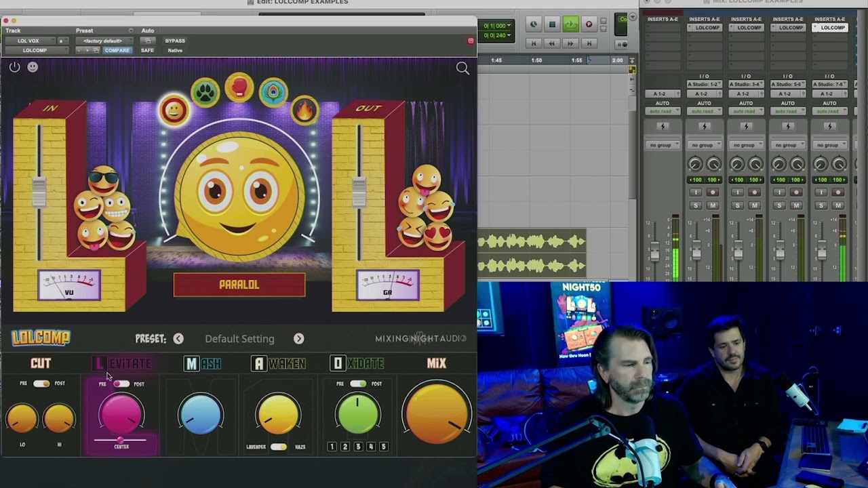Go to next preset arrow
This screenshot has width=868, height=488.
(x=299, y=338)
